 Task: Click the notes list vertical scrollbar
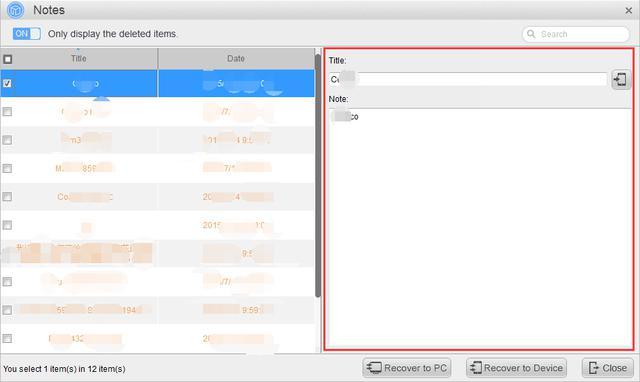(x=318, y=175)
